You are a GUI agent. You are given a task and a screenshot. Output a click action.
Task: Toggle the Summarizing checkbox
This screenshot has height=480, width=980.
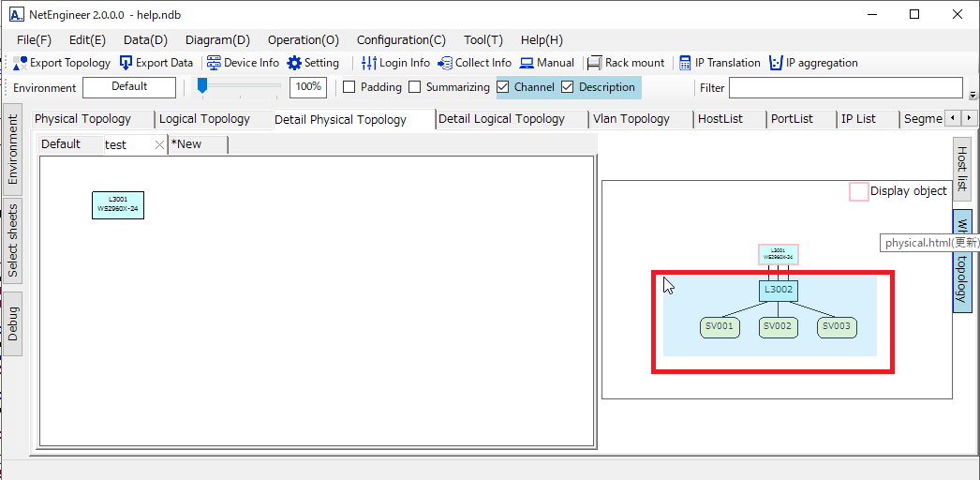click(x=415, y=87)
